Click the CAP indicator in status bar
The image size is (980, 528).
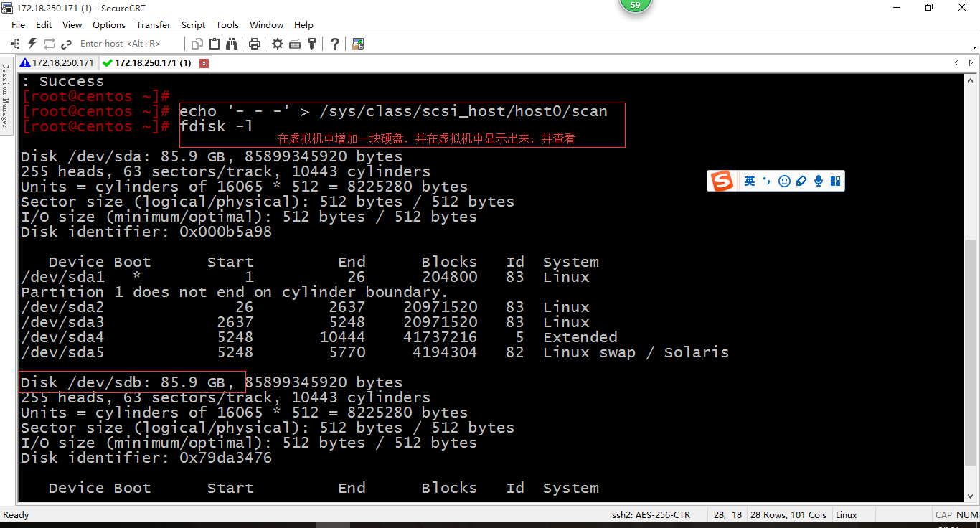(943, 515)
